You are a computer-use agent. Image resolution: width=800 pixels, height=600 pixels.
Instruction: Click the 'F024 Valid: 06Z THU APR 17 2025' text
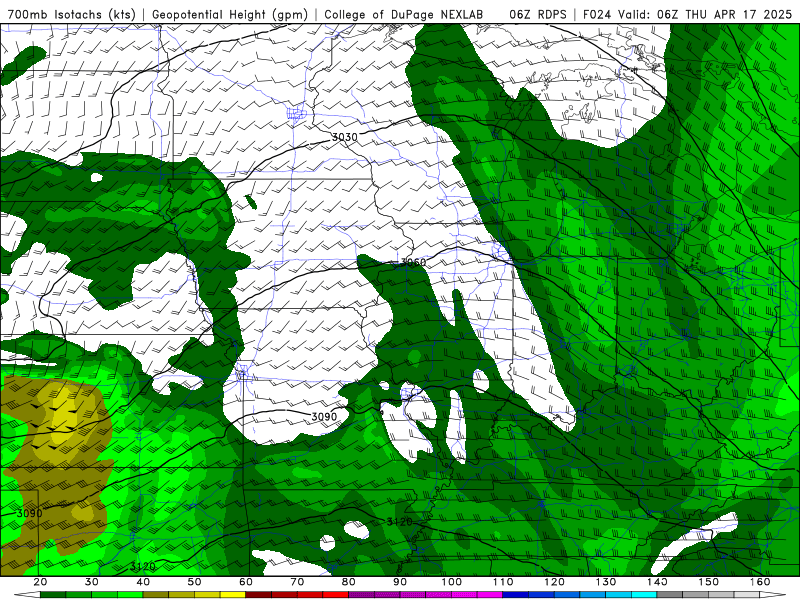(687, 14)
